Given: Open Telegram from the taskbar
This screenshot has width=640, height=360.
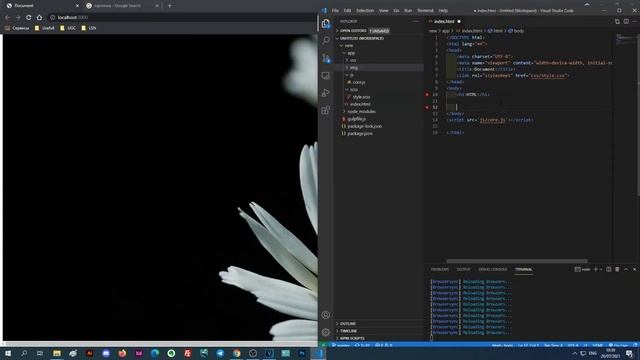Looking at the screenshot, I should tap(220, 353).
